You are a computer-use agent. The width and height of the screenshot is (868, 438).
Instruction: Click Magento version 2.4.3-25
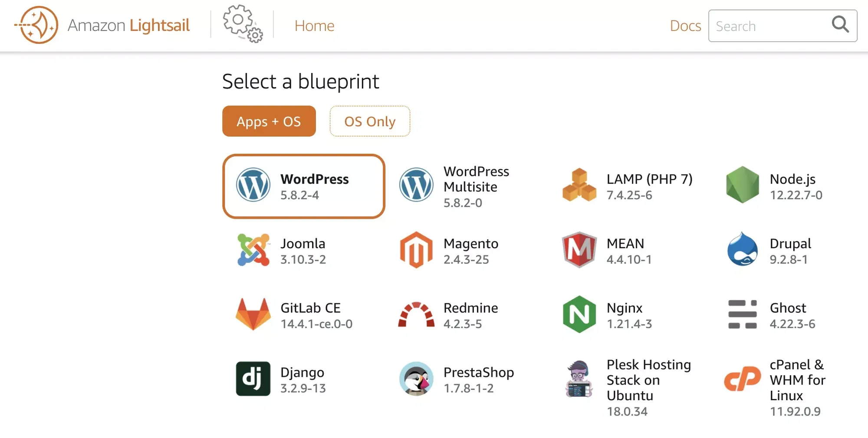click(466, 260)
